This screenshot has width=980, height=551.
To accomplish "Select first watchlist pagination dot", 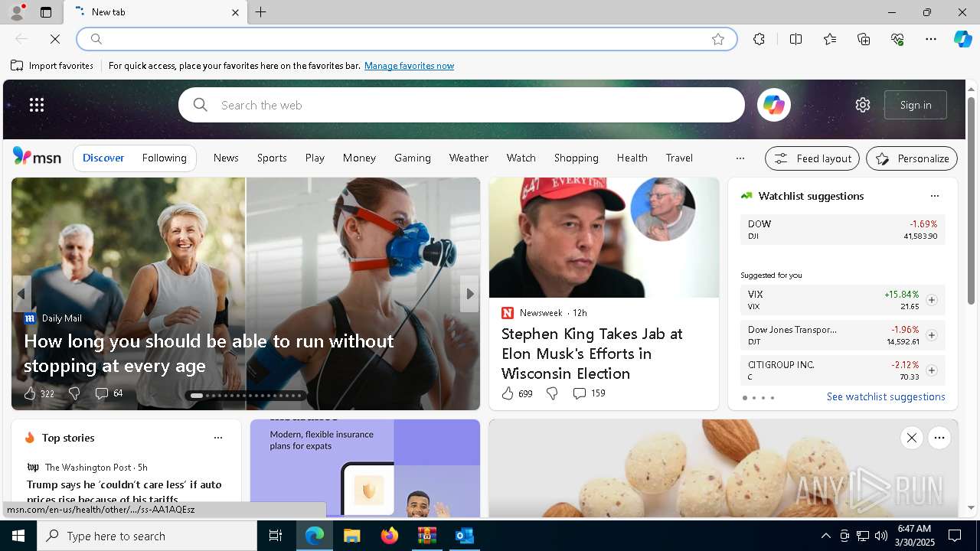I will (744, 398).
